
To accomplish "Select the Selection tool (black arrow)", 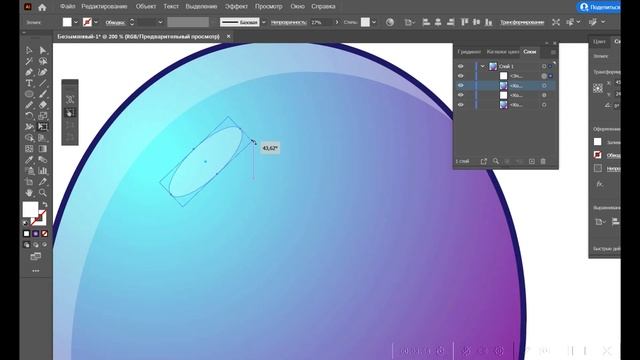I will coord(29,51).
